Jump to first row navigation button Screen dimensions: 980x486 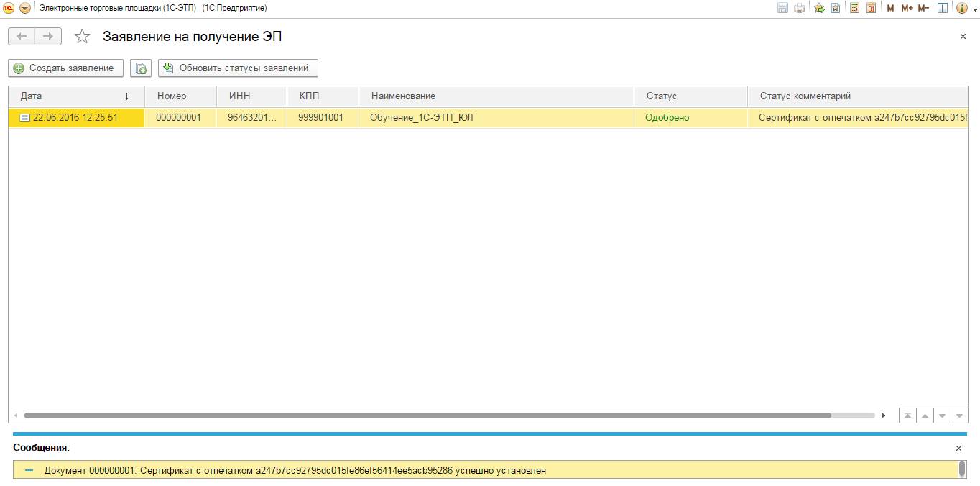909,416
